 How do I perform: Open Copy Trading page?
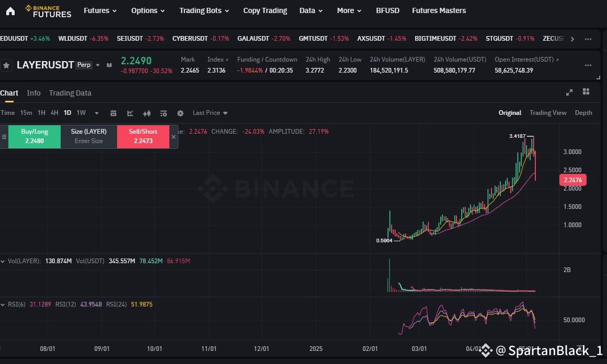point(265,10)
